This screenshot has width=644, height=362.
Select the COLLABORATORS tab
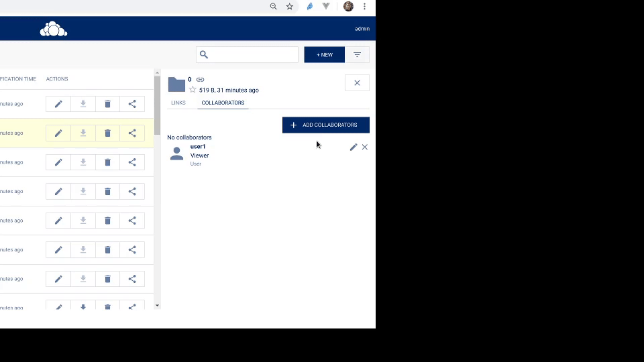click(x=223, y=103)
